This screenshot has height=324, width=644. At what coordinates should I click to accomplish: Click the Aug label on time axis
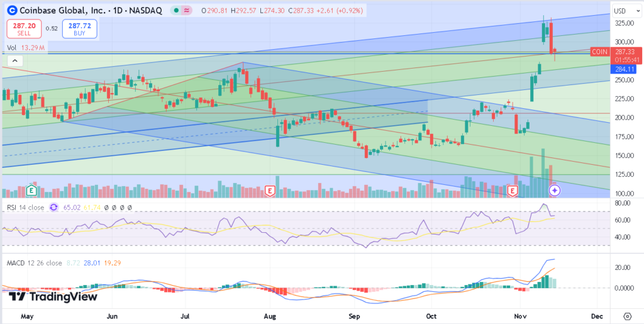pyautogui.click(x=270, y=316)
